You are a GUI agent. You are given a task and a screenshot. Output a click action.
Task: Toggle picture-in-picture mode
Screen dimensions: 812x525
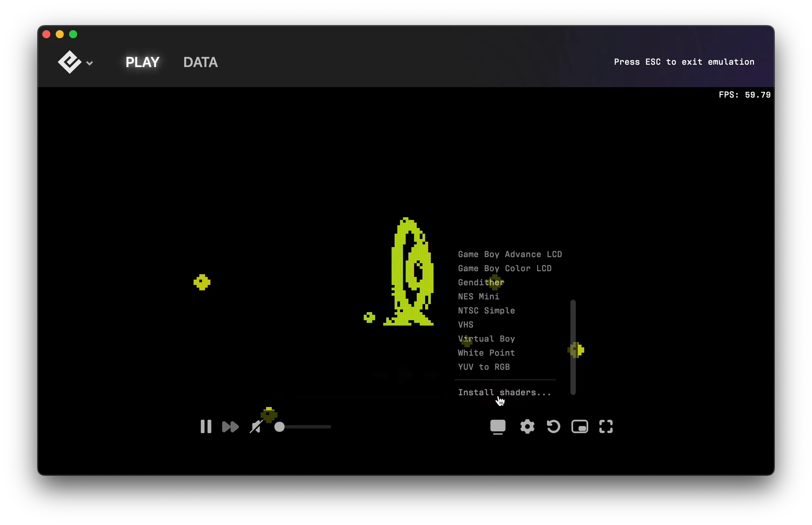[x=580, y=426]
